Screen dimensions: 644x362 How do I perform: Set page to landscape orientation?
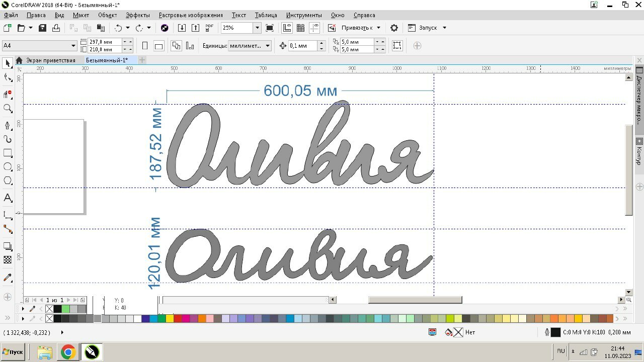click(x=158, y=46)
